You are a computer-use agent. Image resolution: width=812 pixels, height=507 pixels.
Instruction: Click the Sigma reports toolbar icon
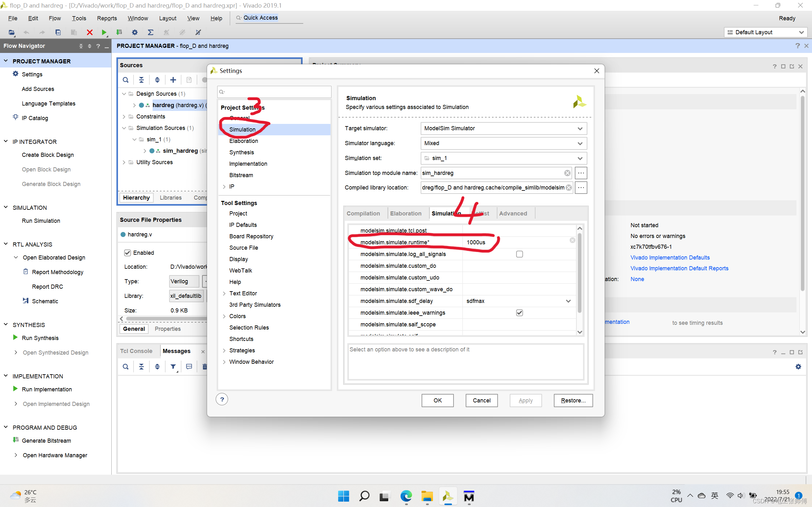[x=150, y=32]
